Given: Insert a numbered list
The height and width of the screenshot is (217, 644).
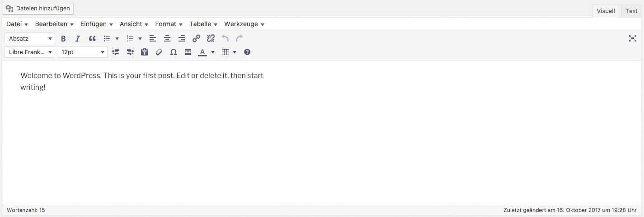Looking at the screenshot, I should click(130, 38).
